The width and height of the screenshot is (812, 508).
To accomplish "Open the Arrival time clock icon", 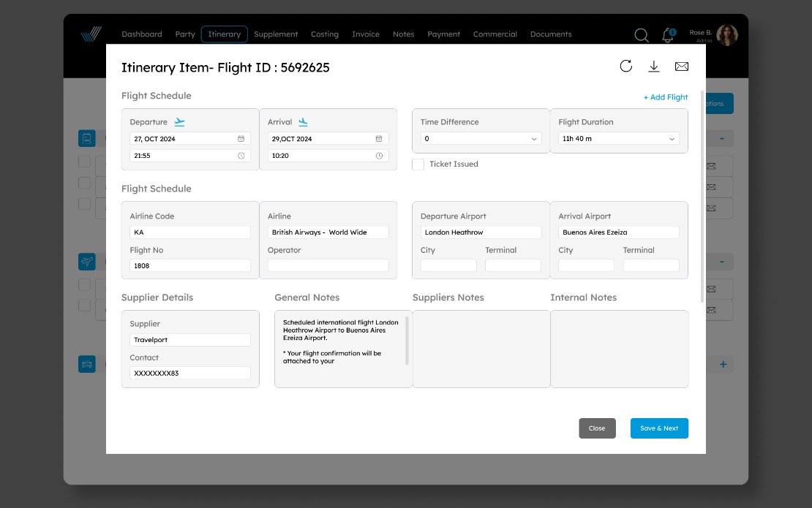I will [379, 156].
